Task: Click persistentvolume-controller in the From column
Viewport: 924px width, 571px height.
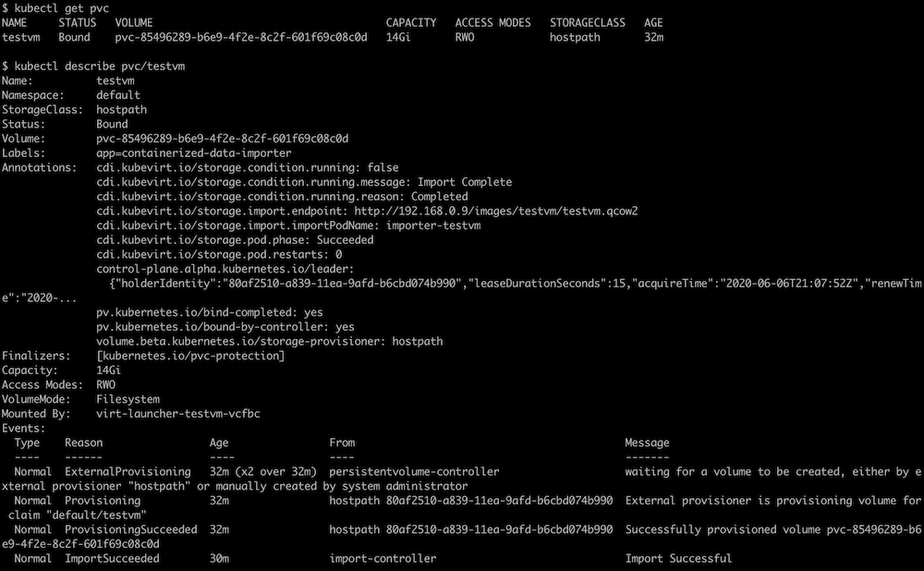Action: pos(414,472)
